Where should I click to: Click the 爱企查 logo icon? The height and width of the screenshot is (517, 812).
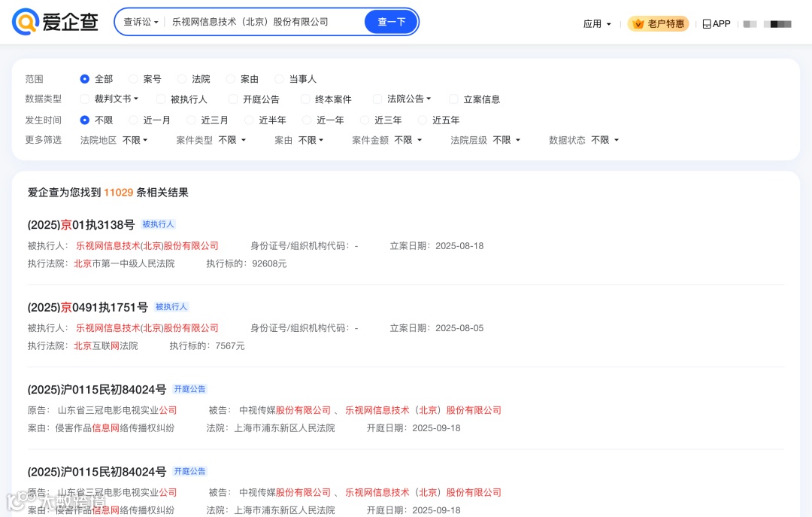pos(25,22)
